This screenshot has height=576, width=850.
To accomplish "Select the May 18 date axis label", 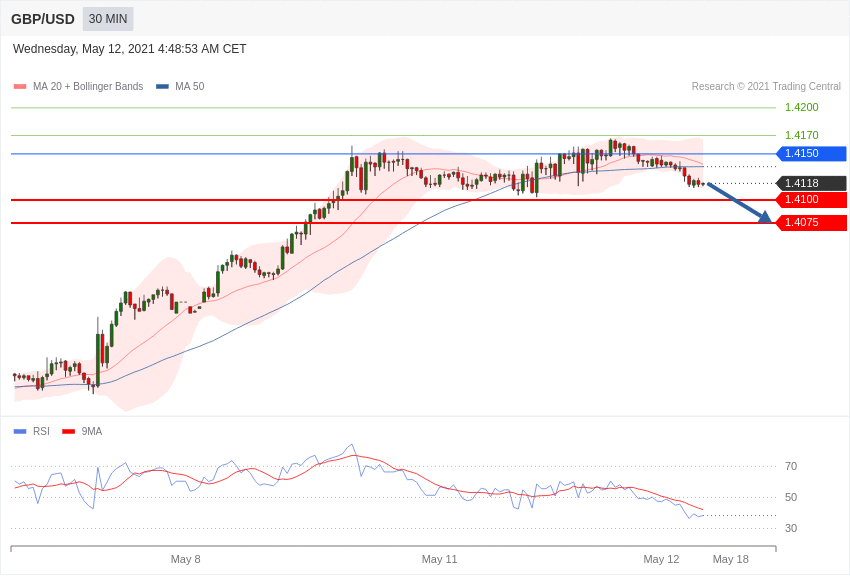I will [730, 559].
